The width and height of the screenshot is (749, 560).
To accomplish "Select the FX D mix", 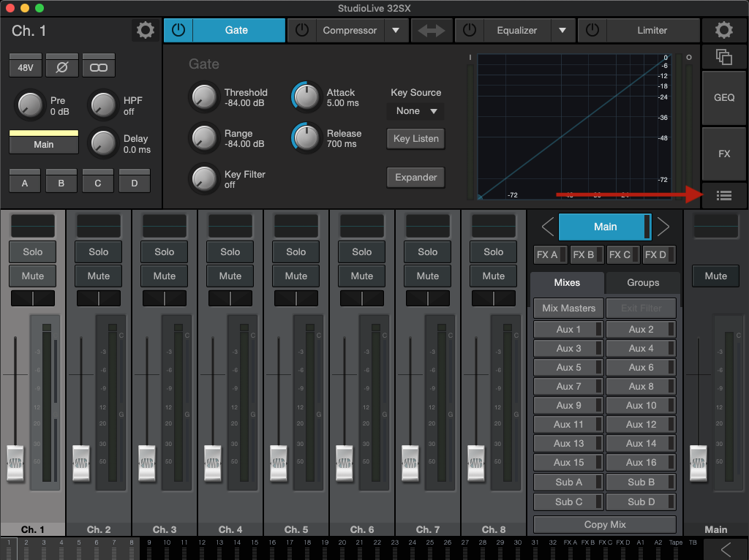I will tap(659, 254).
